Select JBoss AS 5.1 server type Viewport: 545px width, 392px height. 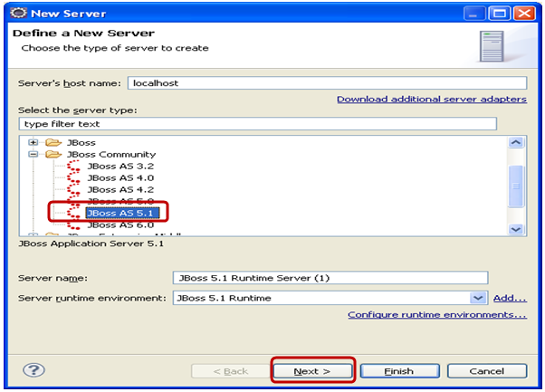click(x=122, y=213)
